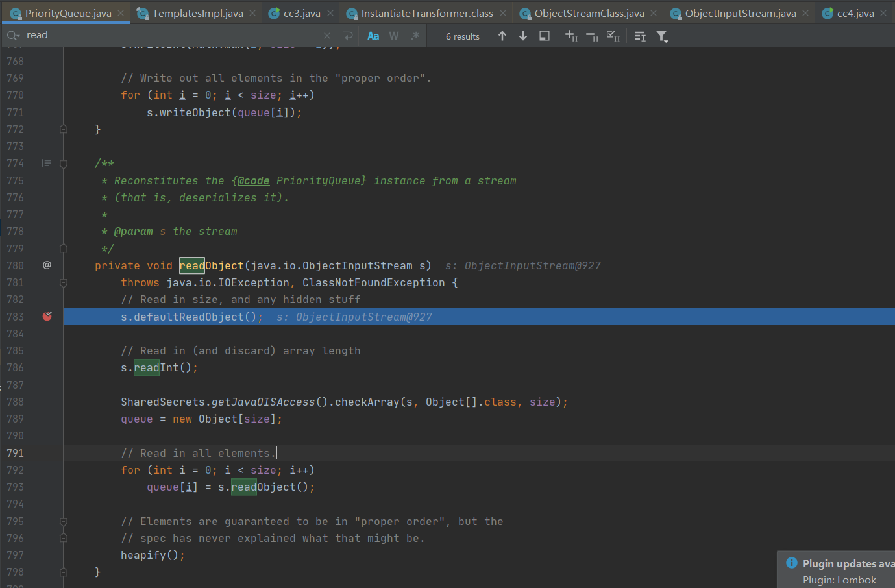Toggle Regex (.*) search option
895x588 pixels.
click(415, 36)
